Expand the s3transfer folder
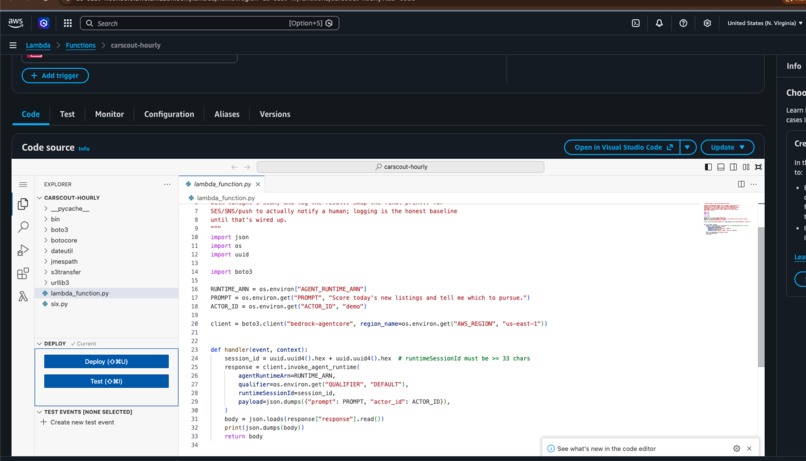This screenshot has width=806, height=461. pyautogui.click(x=46, y=272)
